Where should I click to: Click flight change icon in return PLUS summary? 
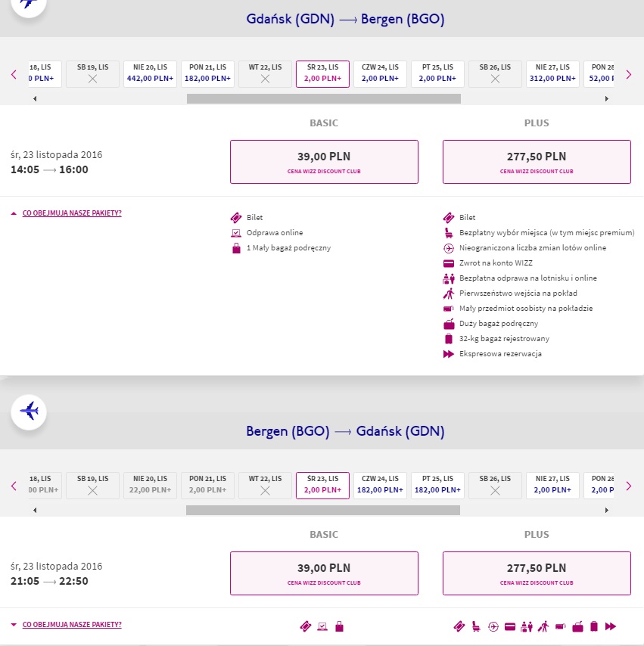point(493,626)
